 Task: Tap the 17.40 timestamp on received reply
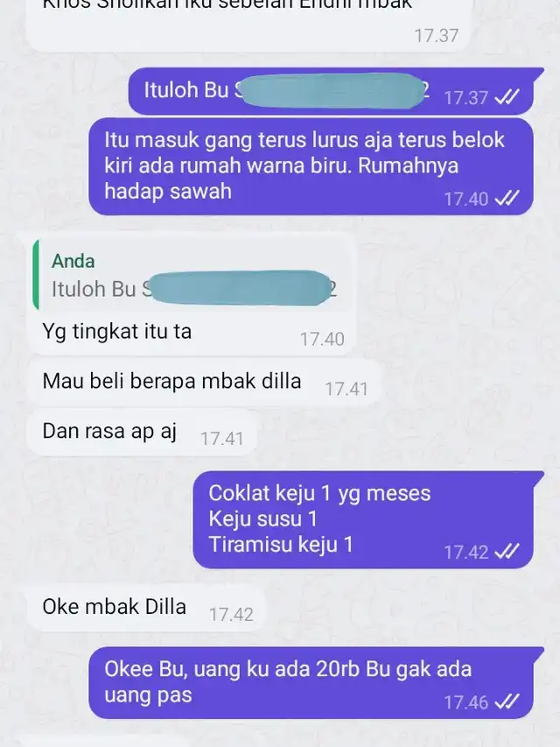coord(322,339)
